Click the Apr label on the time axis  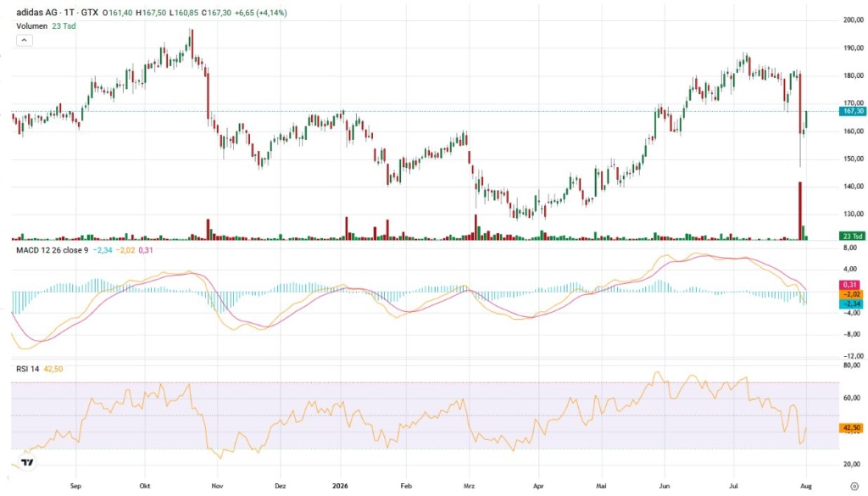click(538, 486)
